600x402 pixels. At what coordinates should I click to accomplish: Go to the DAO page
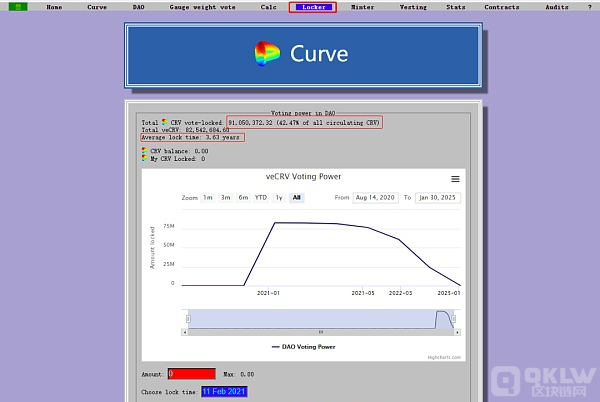point(138,7)
